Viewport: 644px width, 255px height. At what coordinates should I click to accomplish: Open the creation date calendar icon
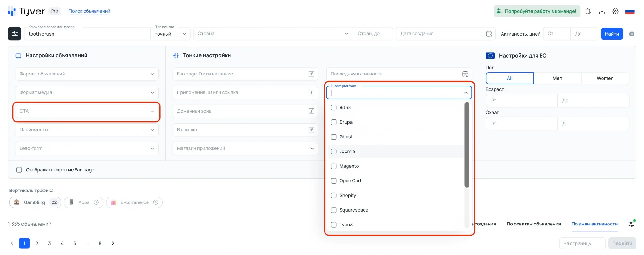(489, 34)
